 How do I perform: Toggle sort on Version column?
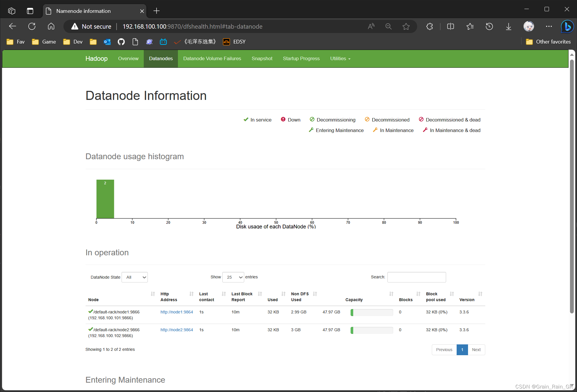(480, 294)
